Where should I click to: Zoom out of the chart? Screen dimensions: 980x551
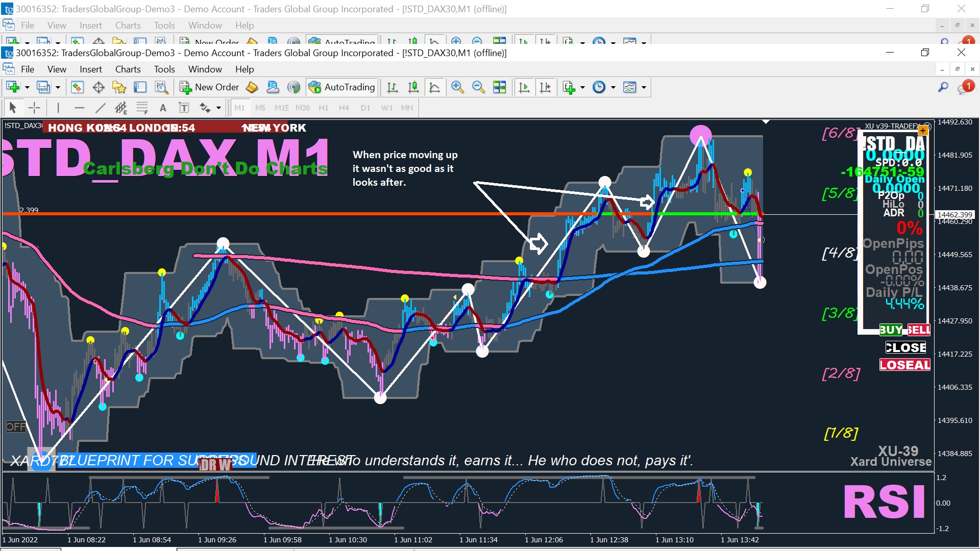[478, 87]
